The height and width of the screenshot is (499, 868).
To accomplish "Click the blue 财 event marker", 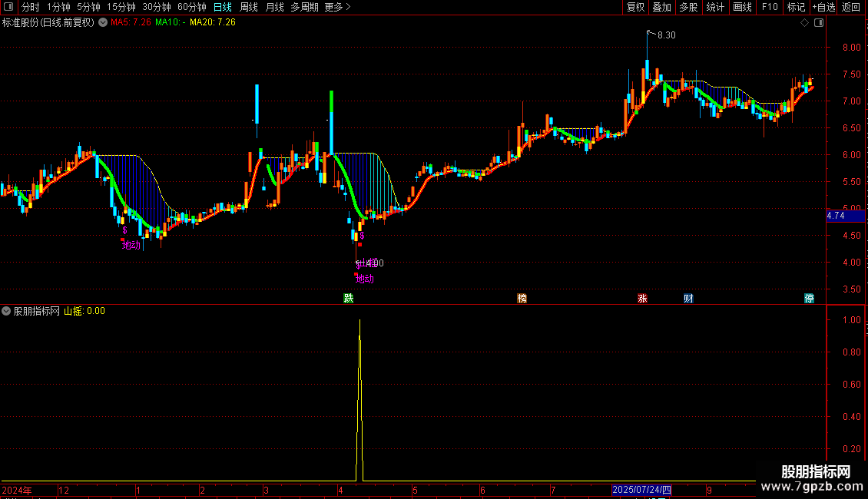I will 688,298.
